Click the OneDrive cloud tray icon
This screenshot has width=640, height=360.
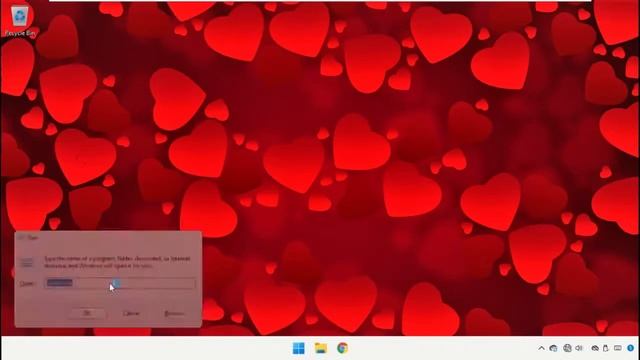pyautogui.click(x=595, y=348)
